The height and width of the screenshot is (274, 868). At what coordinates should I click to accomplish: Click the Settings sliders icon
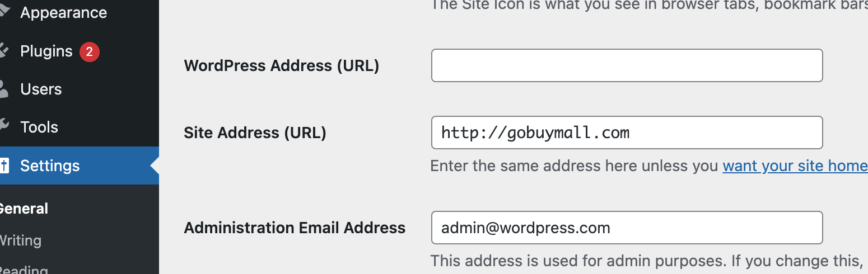coord(4,166)
